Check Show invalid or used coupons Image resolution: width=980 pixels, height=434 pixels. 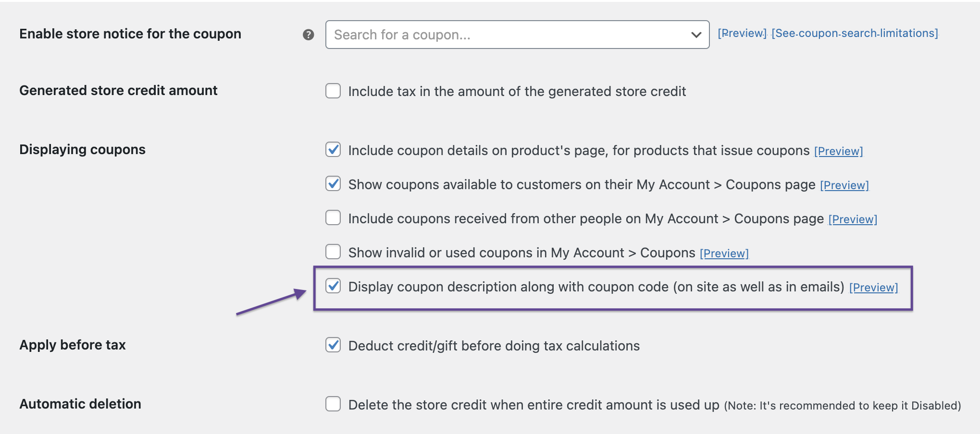coord(333,252)
